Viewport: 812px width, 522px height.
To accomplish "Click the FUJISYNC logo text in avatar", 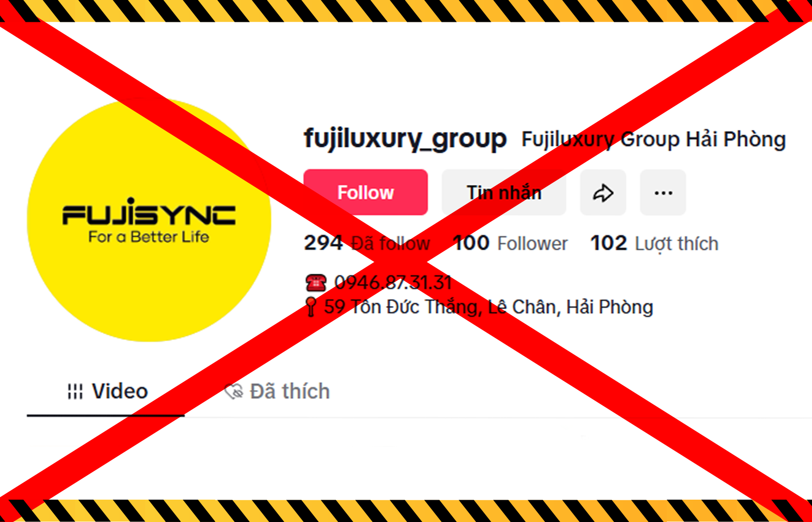I will point(149,212).
